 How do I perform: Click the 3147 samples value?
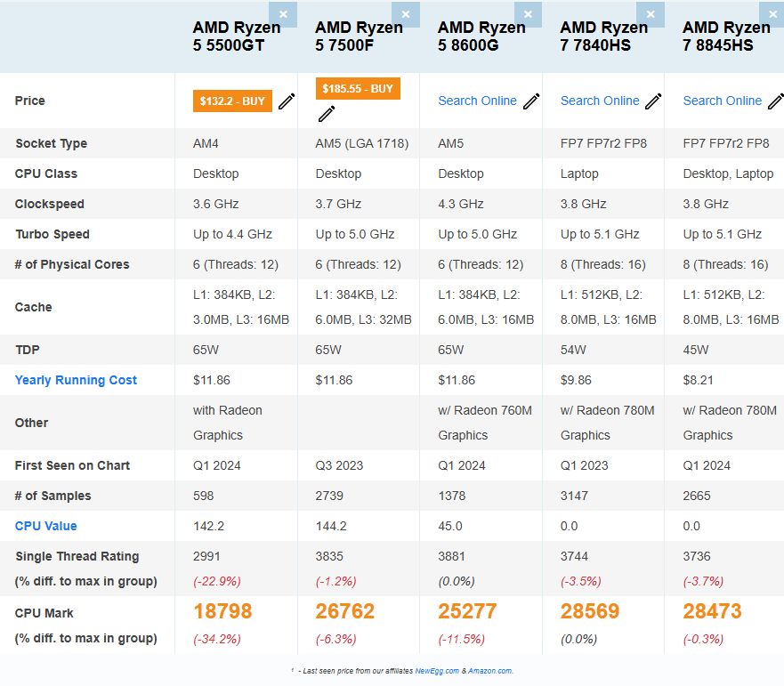point(574,496)
